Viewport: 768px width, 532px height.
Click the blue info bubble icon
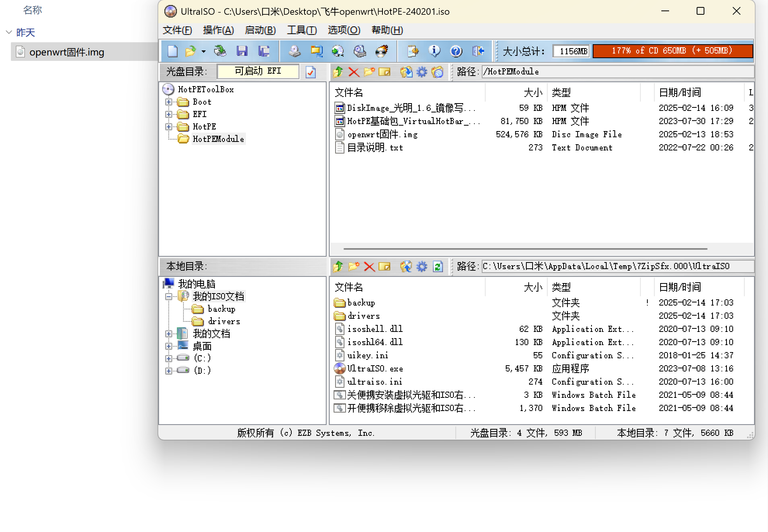(434, 51)
